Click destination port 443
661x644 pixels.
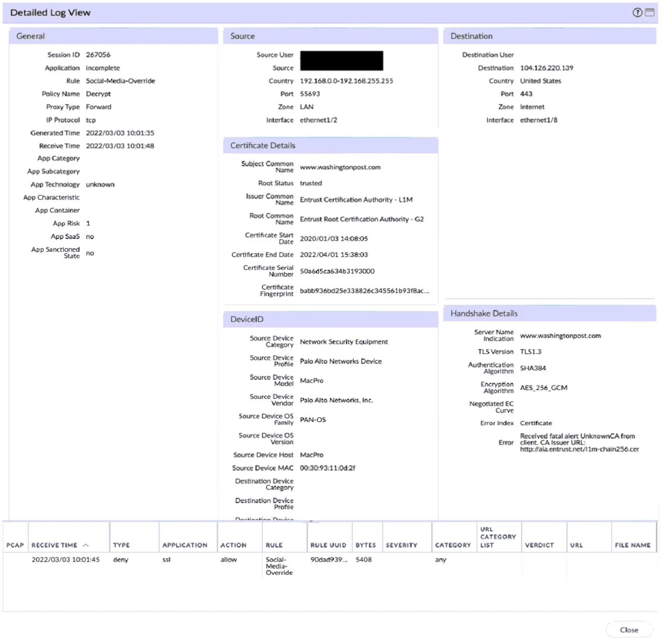526,94
